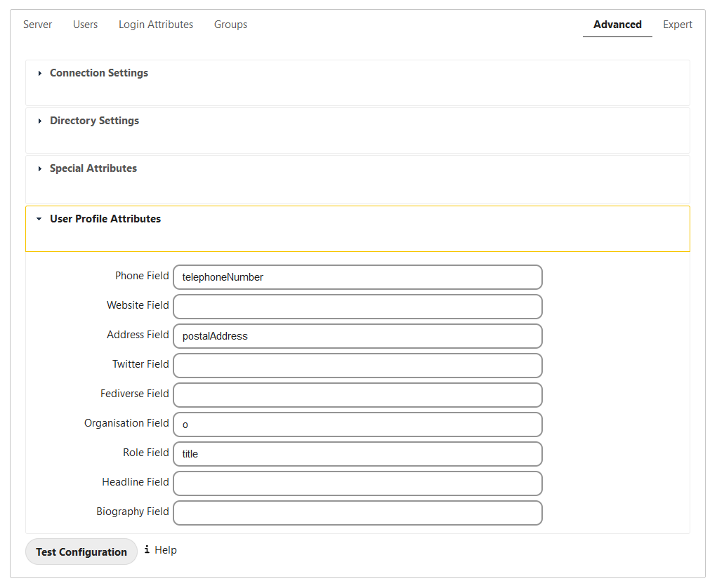
Task: Switch to the Groups tab
Action: click(x=230, y=24)
